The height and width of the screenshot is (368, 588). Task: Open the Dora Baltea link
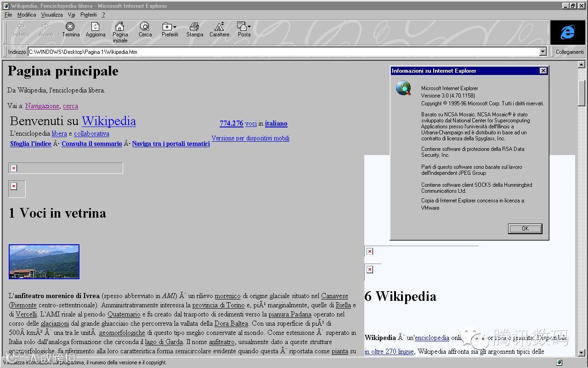click(x=231, y=323)
